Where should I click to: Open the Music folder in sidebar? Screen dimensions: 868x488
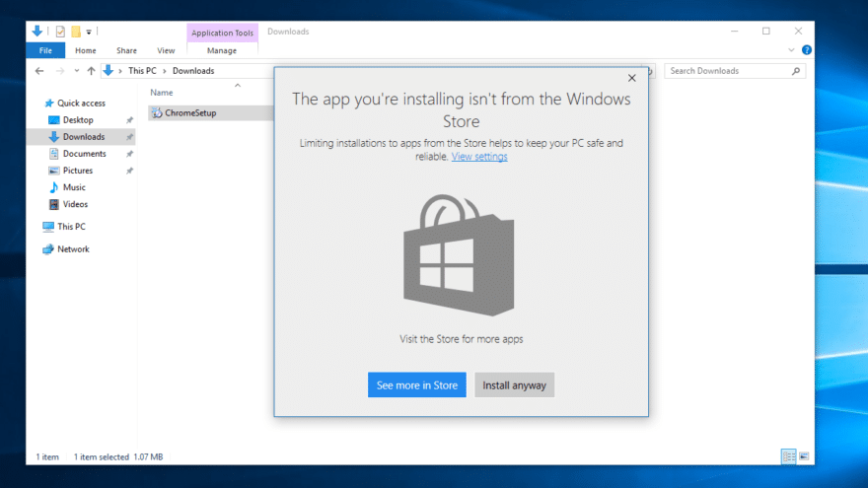74,187
